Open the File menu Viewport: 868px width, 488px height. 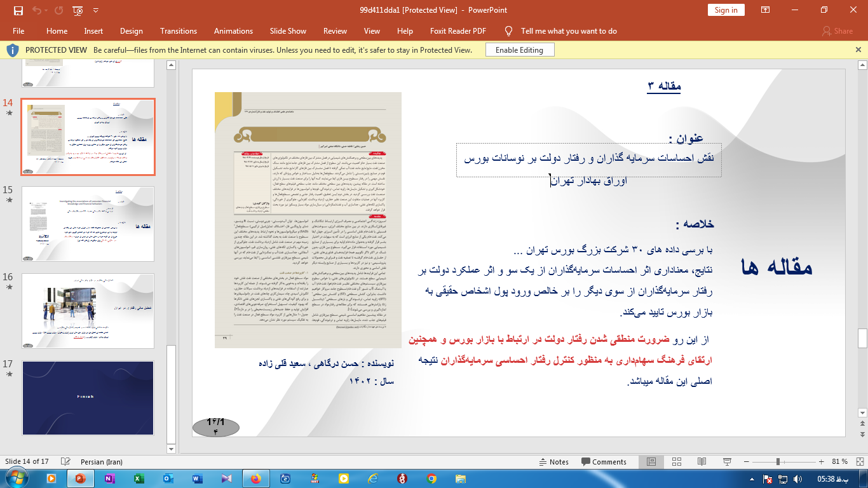(x=18, y=31)
